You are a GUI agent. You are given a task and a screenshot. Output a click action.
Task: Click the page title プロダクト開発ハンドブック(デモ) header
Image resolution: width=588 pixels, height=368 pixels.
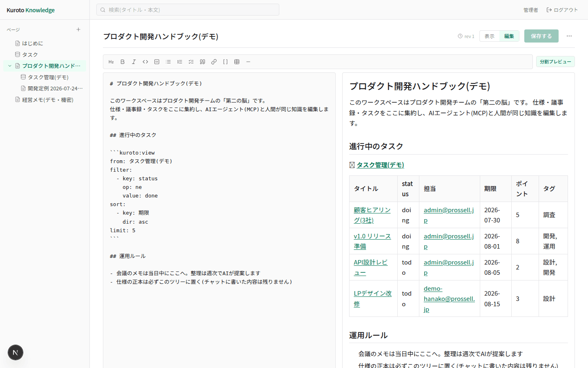pos(160,36)
